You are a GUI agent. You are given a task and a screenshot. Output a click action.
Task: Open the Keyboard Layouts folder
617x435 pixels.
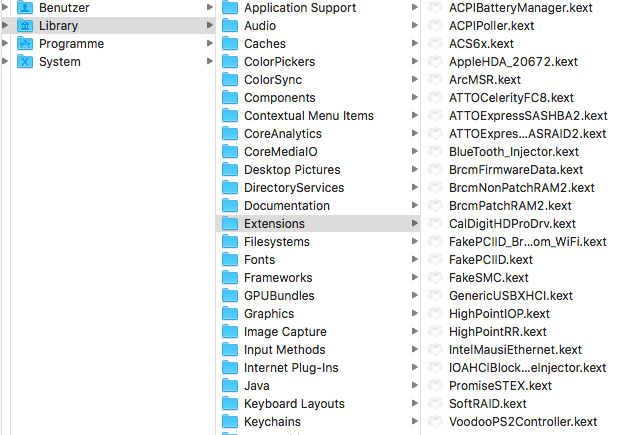tap(294, 403)
